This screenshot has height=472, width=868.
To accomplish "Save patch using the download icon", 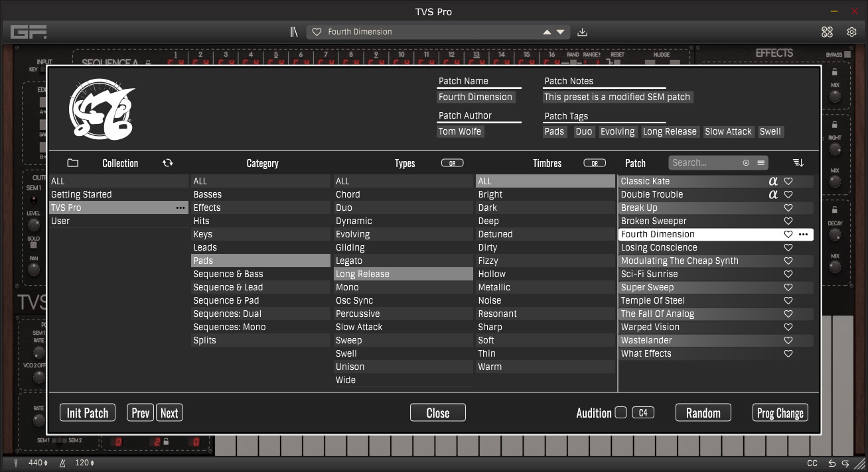I will tap(582, 32).
